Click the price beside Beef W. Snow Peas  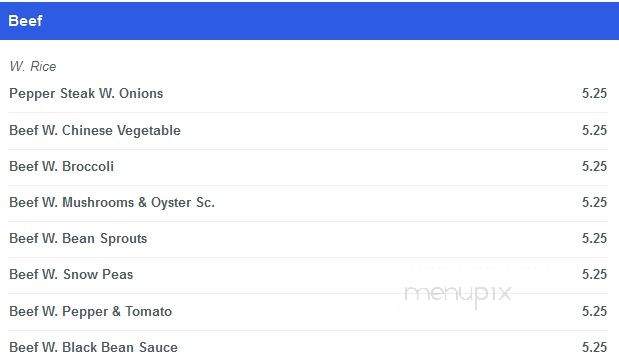coord(594,274)
